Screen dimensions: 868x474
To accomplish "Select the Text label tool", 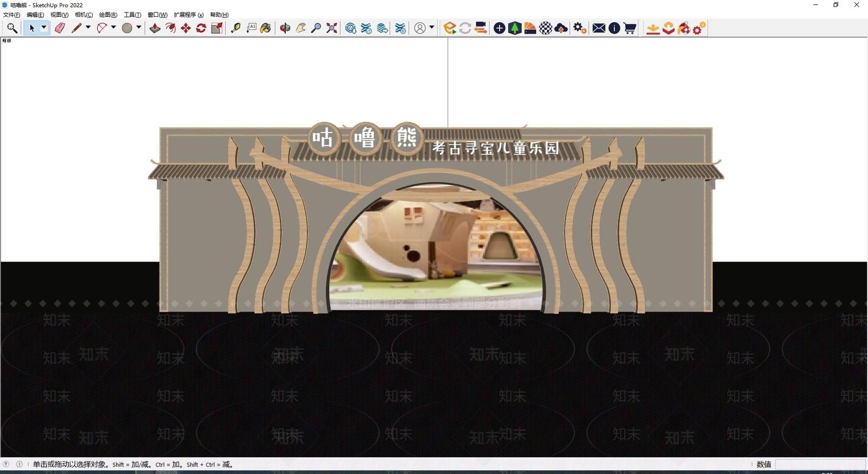I will click(x=251, y=28).
